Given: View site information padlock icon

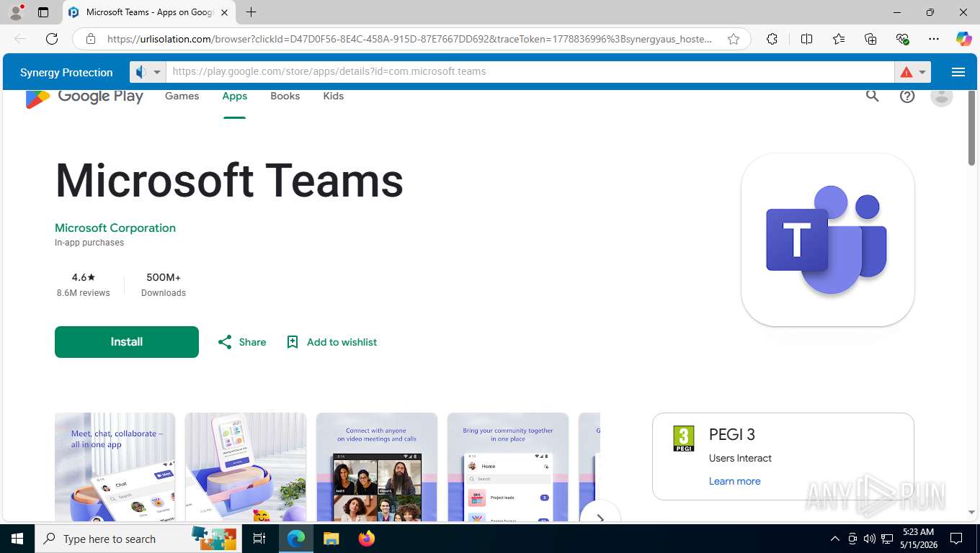Looking at the screenshot, I should [x=91, y=39].
